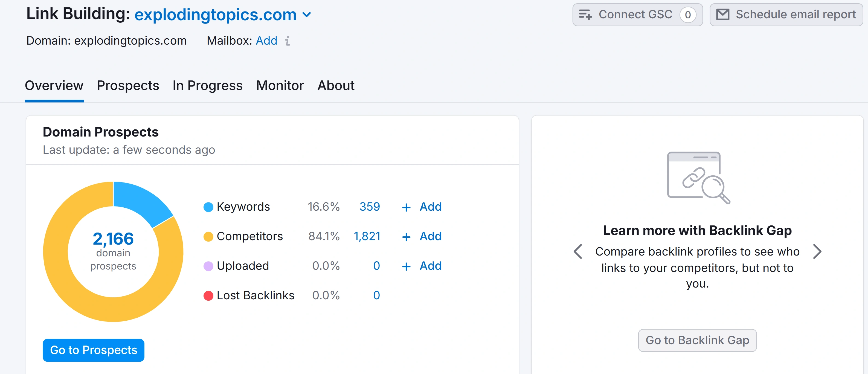Click the Domain Prospects heading
868x374 pixels.
click(100, 132)
